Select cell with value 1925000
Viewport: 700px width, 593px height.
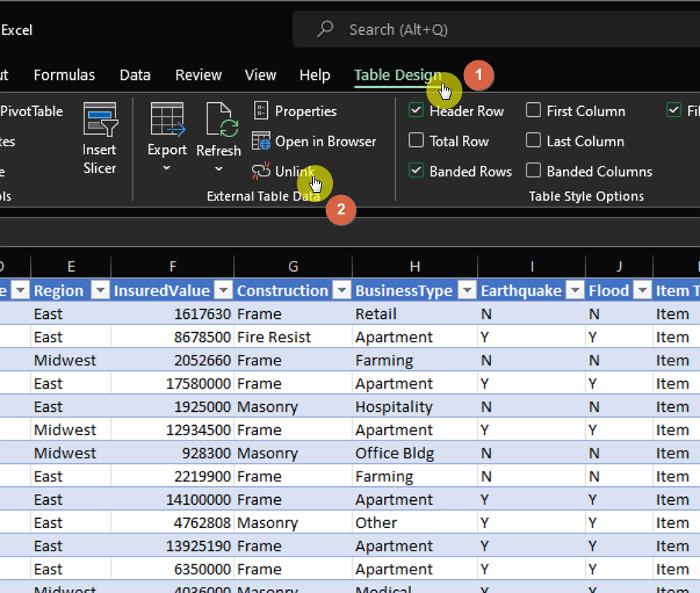[x=173, y=407]
